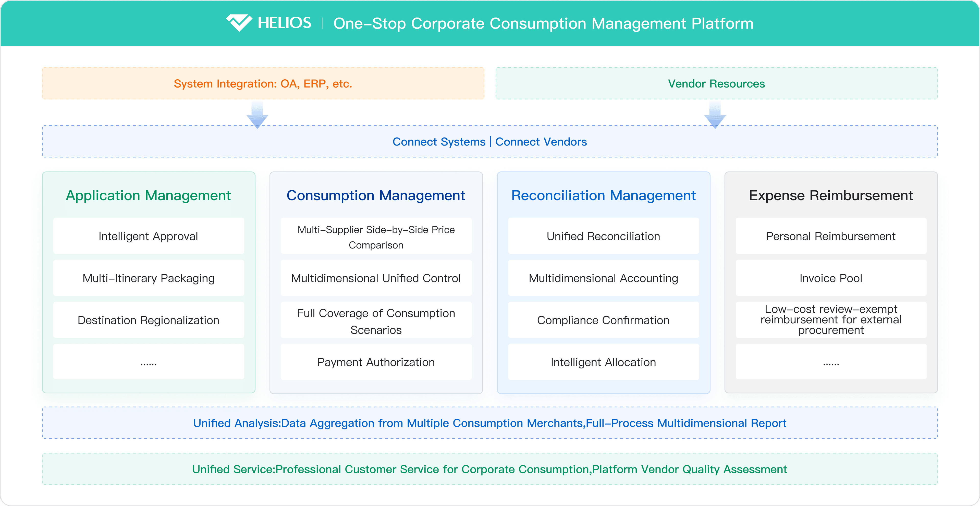Select the Invoice Pool card
The width and height of the screenshot is (980, 506).
coord(830,278)
